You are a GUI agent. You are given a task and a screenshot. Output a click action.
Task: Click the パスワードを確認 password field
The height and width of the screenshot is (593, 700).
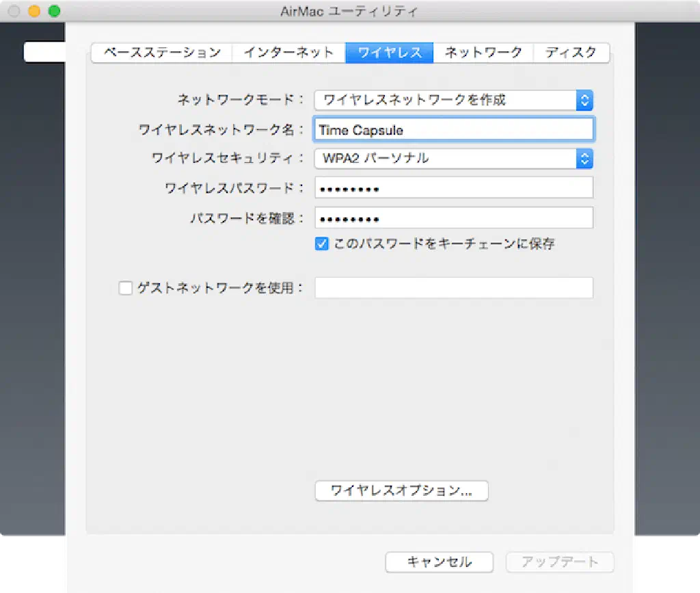453,218
